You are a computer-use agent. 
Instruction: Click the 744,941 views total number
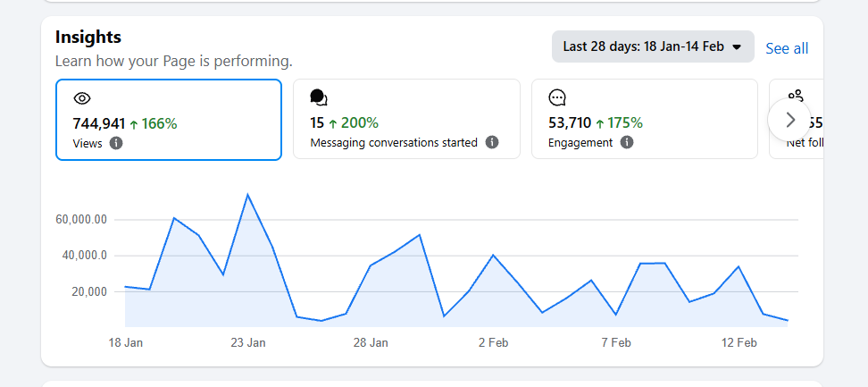[98, 123]
